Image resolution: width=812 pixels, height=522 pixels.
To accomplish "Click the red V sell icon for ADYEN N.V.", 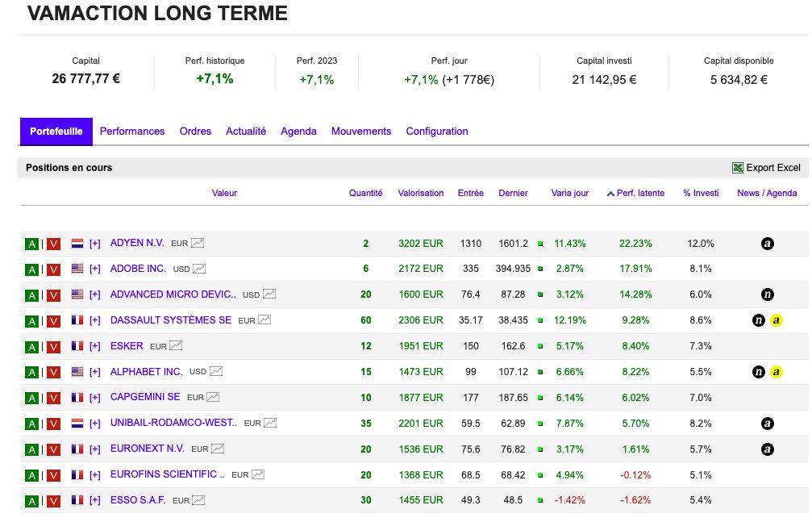I will 53,244.
